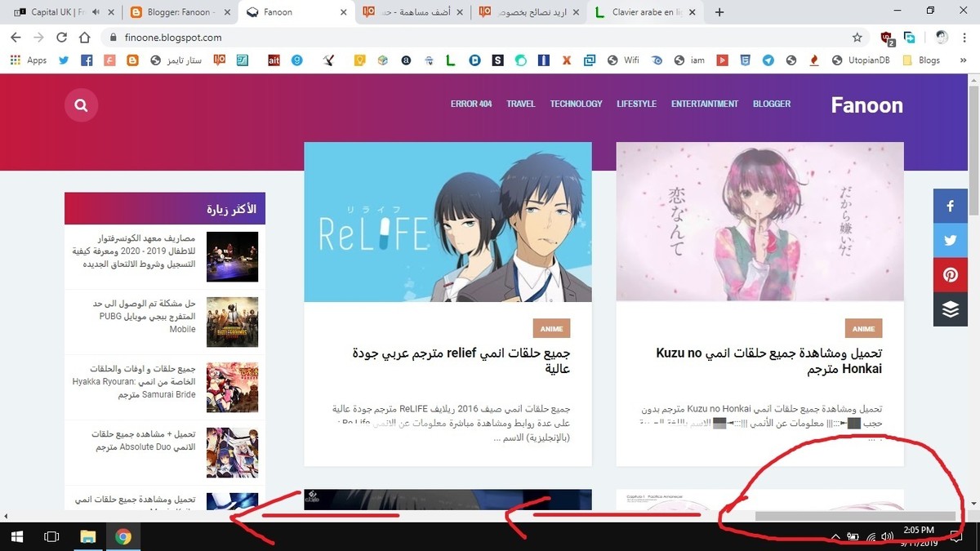Click the PUBG popular post thumbnail
The image size is (980, 551).
(232, 322)
